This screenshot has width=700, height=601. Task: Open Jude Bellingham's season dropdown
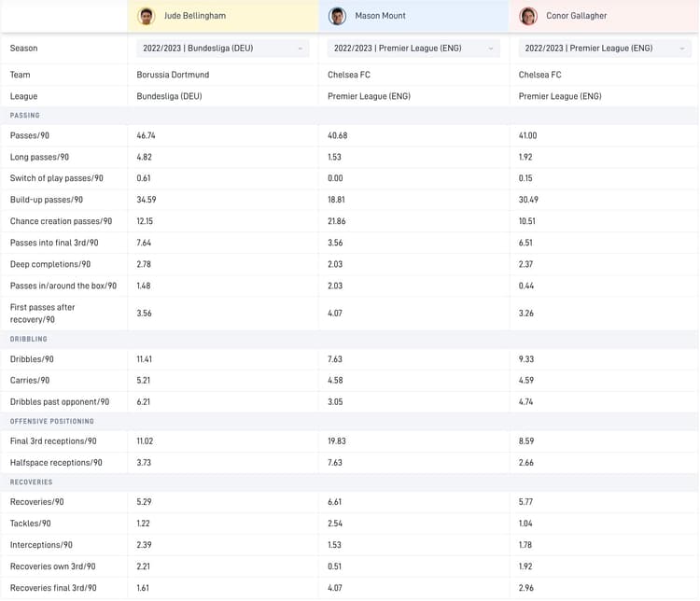tap(222, 49)
